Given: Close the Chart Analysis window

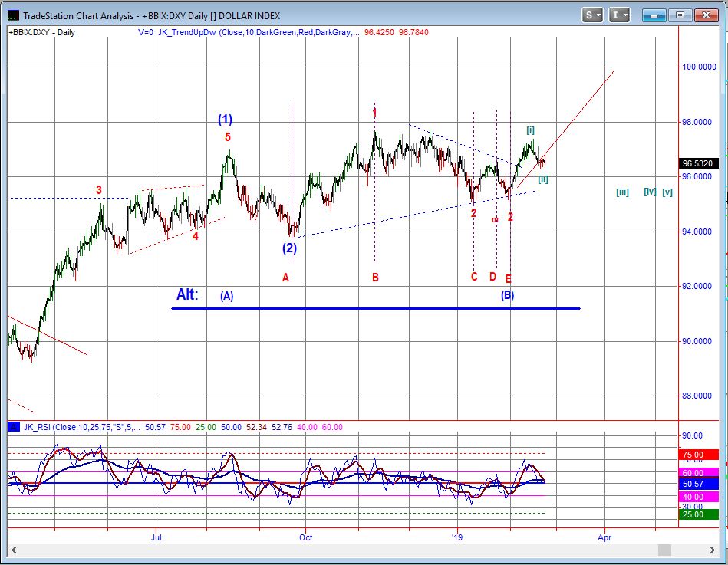Looking at the screenshot, I should tap(705, 15).
